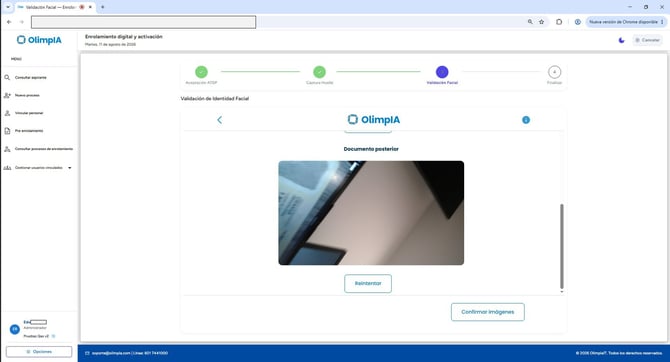Viewport: 670px width, 362px height.
Task: Click the partially hidden button above Documento posterior
Action: pyautogui.click(x=368, y=132)
